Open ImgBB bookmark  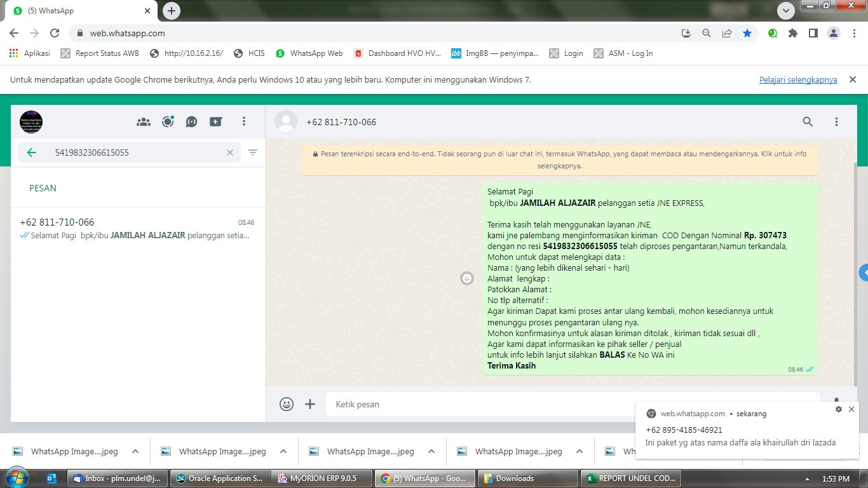pos(495,53)
